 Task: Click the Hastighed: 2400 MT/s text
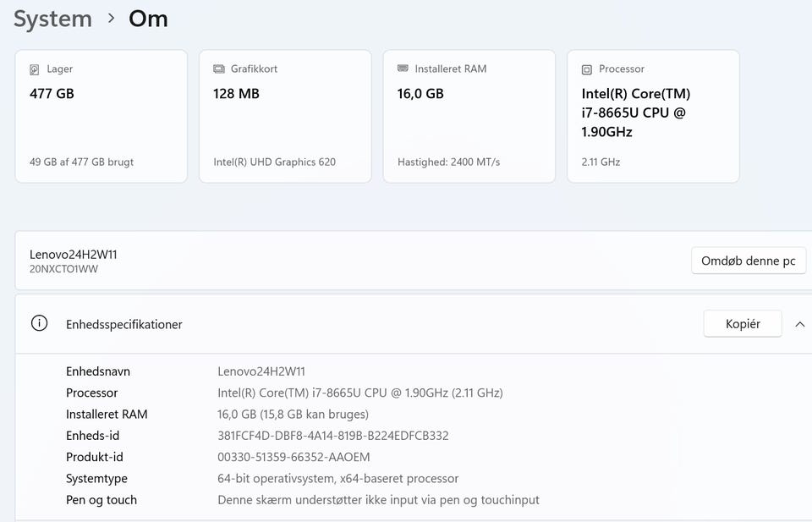coord(448,162)
